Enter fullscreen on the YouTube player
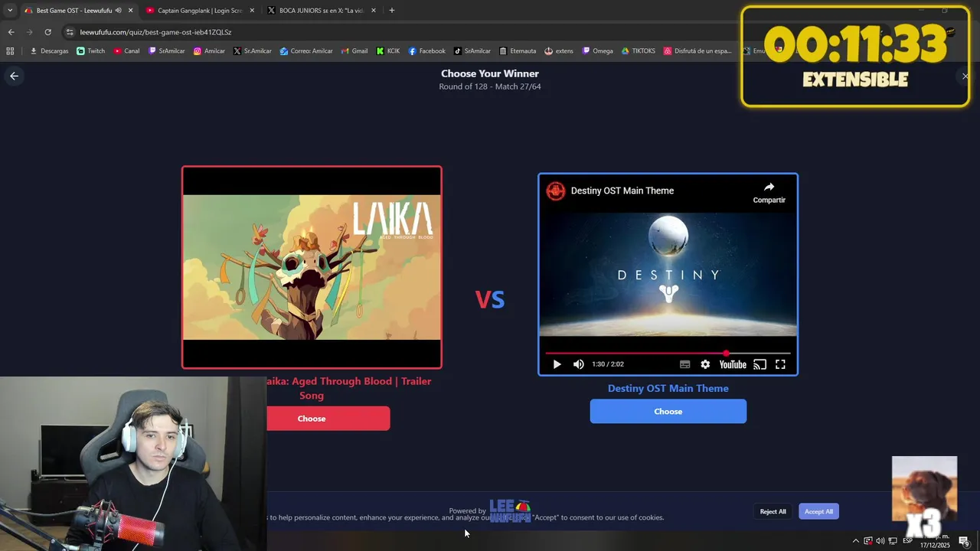Screen dimensions: 980x551 780,364
